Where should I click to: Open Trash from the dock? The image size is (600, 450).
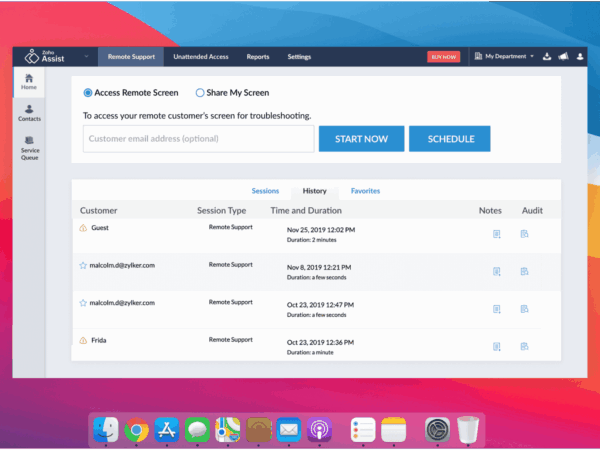[x=468, y=430]
